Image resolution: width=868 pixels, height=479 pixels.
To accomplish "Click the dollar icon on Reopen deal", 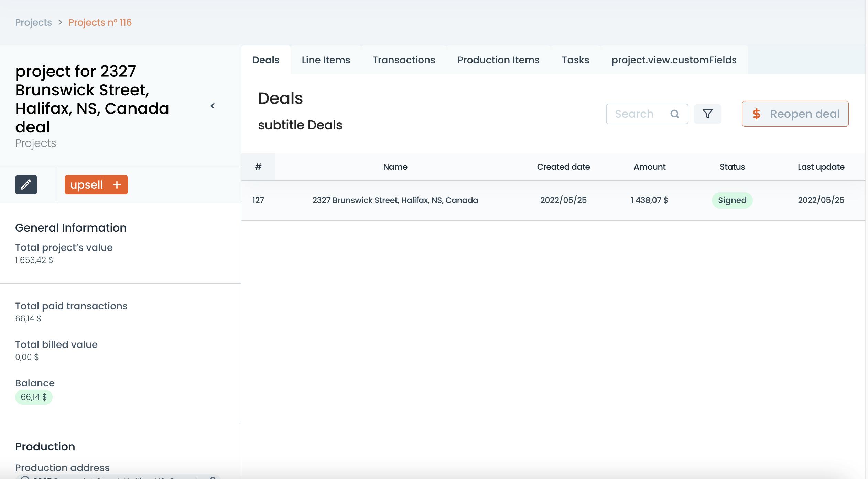I will (756, 114).
